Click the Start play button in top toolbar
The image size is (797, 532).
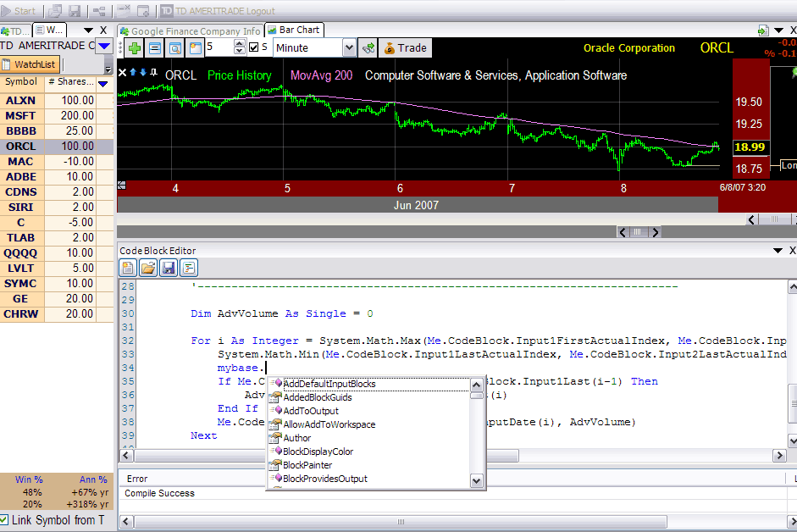[x=19, y=11]
